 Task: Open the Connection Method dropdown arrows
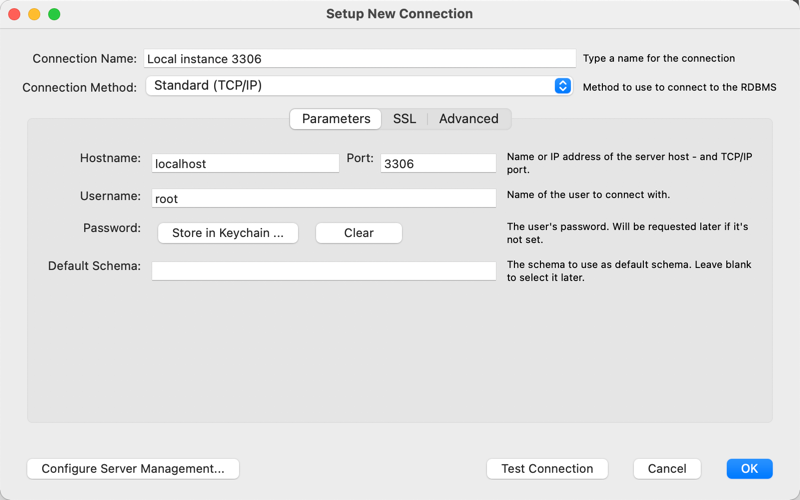tap(562, 86)
